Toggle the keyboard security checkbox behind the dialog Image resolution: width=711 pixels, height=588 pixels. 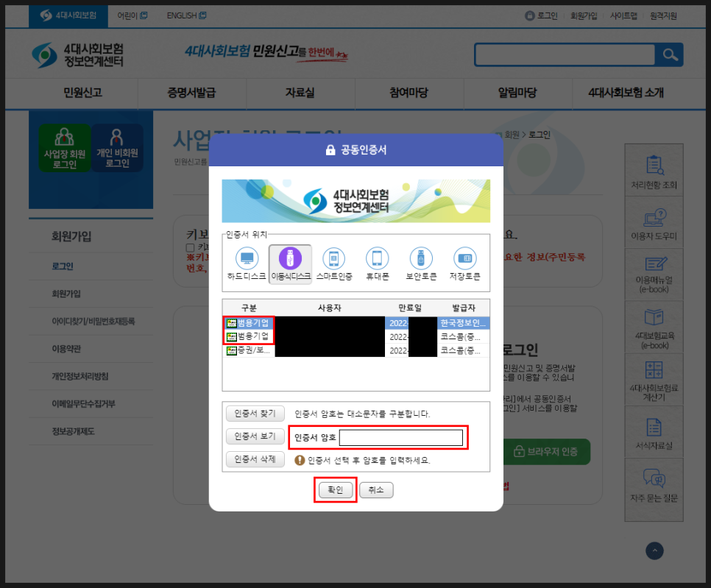[191, 247]
